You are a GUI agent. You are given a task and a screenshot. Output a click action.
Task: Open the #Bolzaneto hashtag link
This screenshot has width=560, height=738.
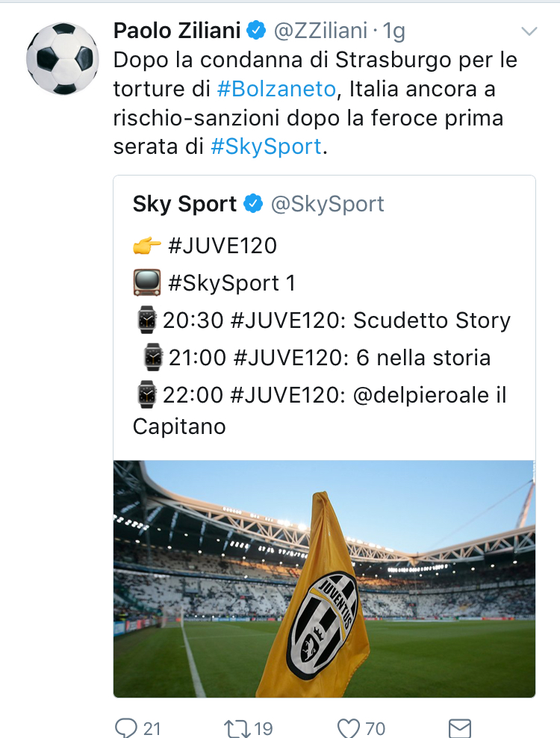[x=276, y=89]
